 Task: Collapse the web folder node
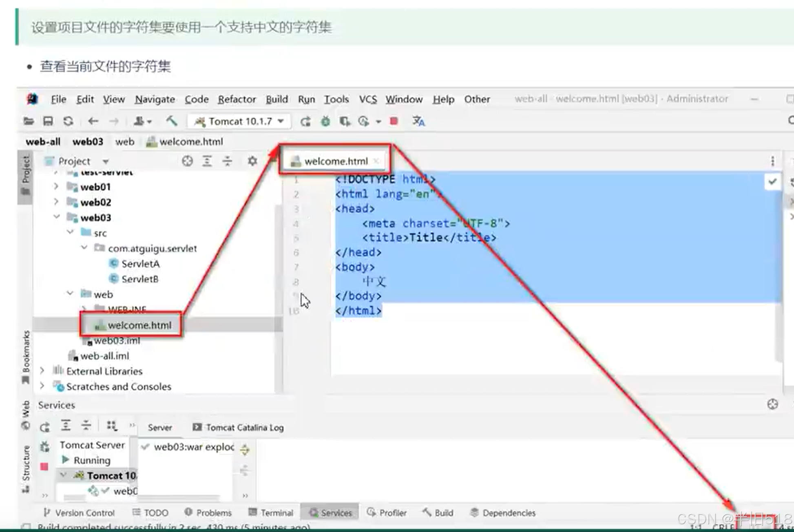(70, 294)
